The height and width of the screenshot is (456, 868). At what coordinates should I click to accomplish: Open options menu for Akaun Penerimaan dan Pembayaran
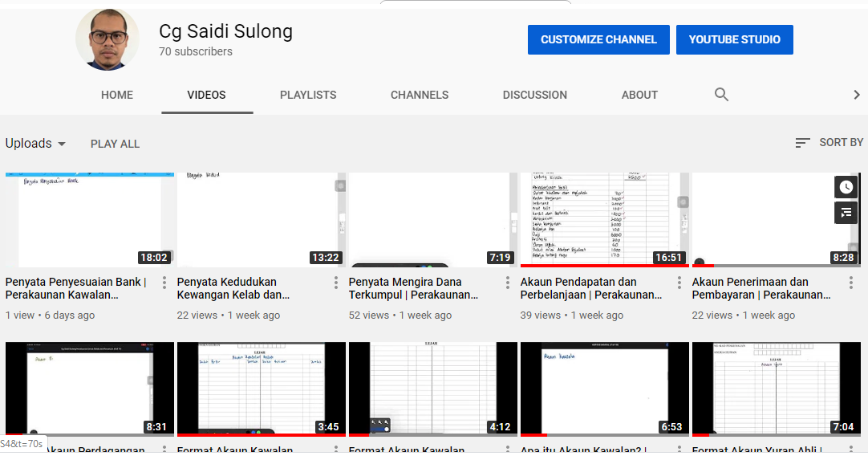(x=851, y=283)
